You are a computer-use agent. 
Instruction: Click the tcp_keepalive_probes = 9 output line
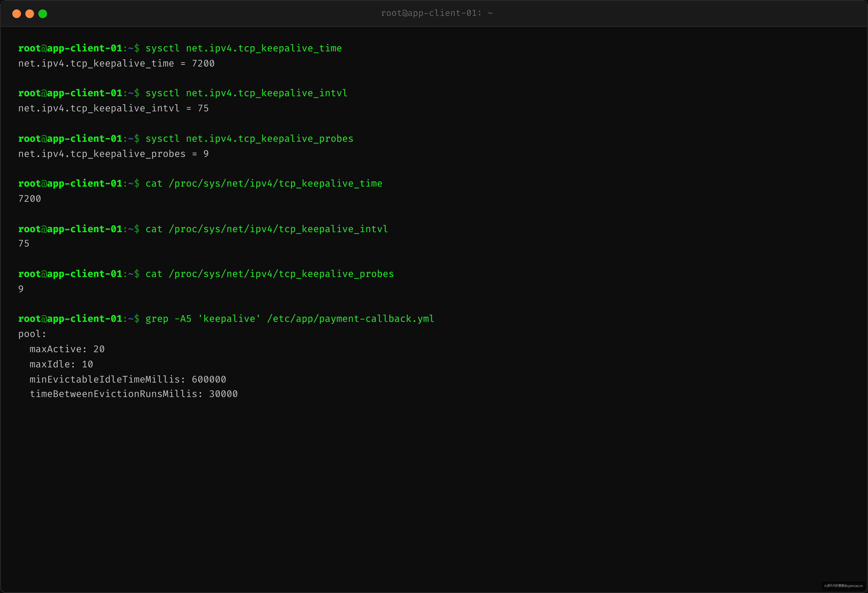tap(114, 154)
